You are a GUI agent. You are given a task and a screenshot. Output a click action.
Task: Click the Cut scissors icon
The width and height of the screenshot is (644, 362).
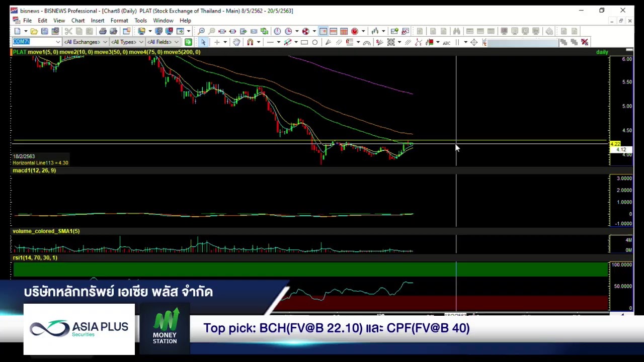pos(68,31)
